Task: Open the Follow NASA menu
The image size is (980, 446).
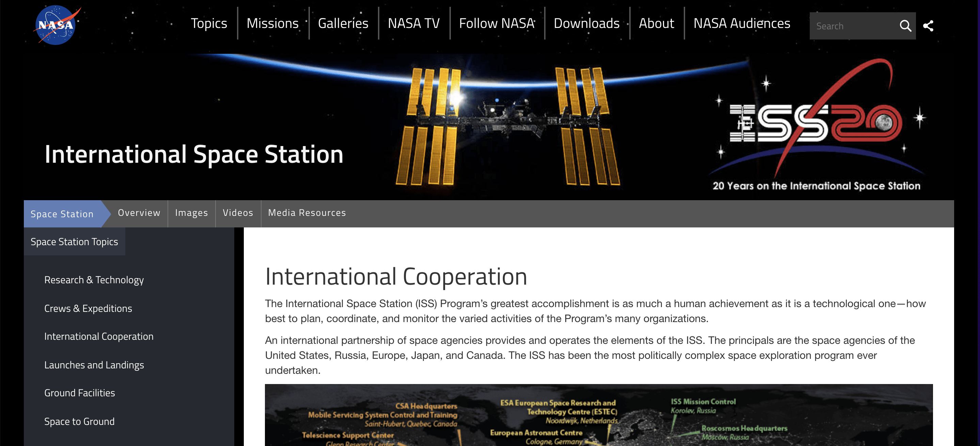Action: point(497,23)
